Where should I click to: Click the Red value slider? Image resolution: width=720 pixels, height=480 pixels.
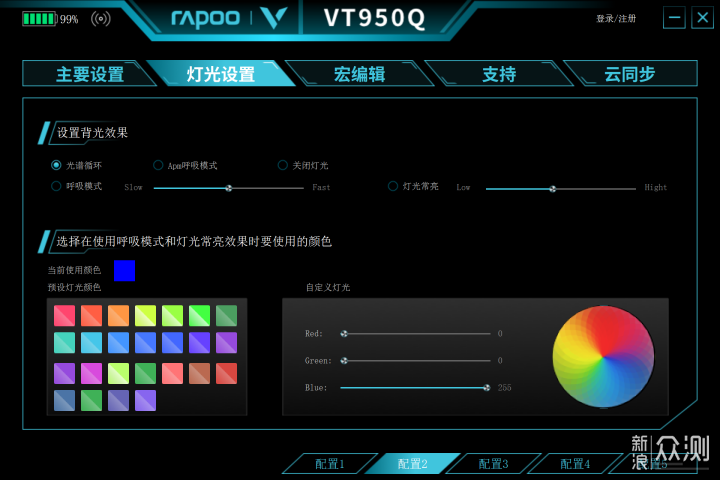pos(415,333)
